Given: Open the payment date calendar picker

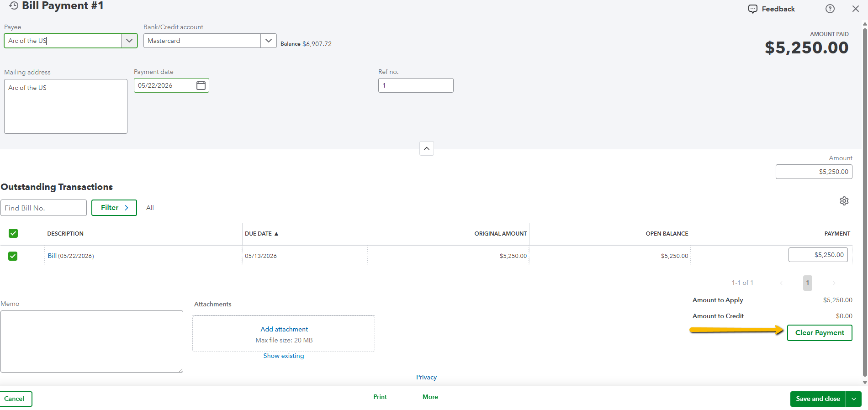Looking at the screenshot, I should (201, 85).
